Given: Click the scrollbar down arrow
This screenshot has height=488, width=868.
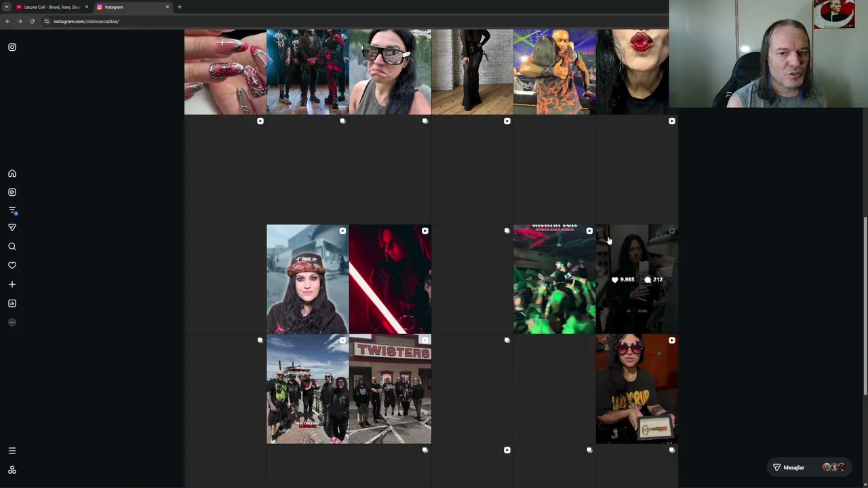Looking at the screenshot, I should pos(865,484).
